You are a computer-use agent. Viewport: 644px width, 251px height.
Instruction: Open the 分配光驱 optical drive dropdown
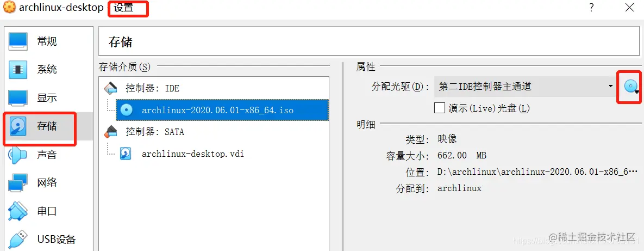526,87
